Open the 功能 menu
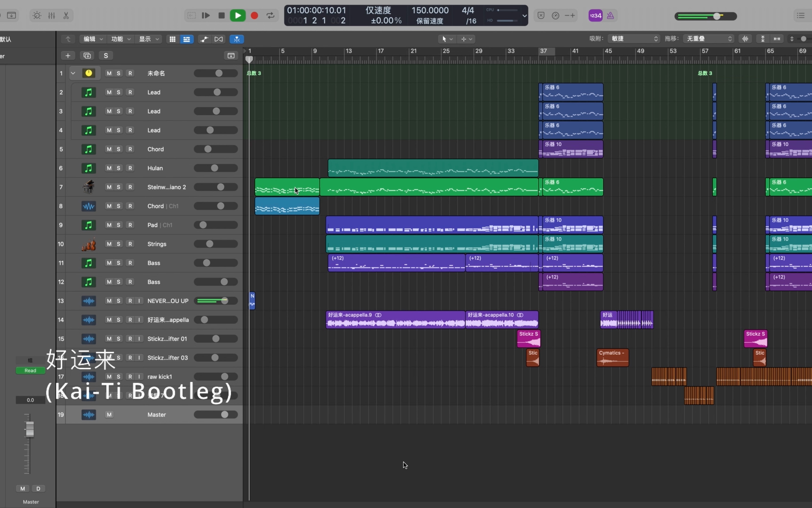 click(x=121, y=39)
